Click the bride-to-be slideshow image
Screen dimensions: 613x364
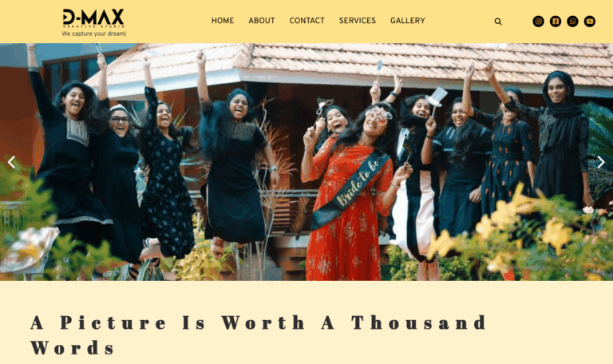pyautogui.click(x=306, y=162)
